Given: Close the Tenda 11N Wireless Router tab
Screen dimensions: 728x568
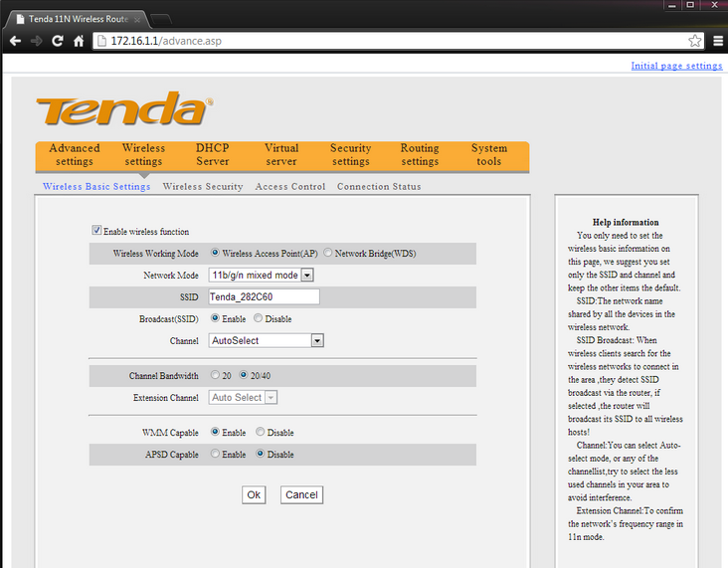Looking at the screenshot, I should click(x=137, y=20).
